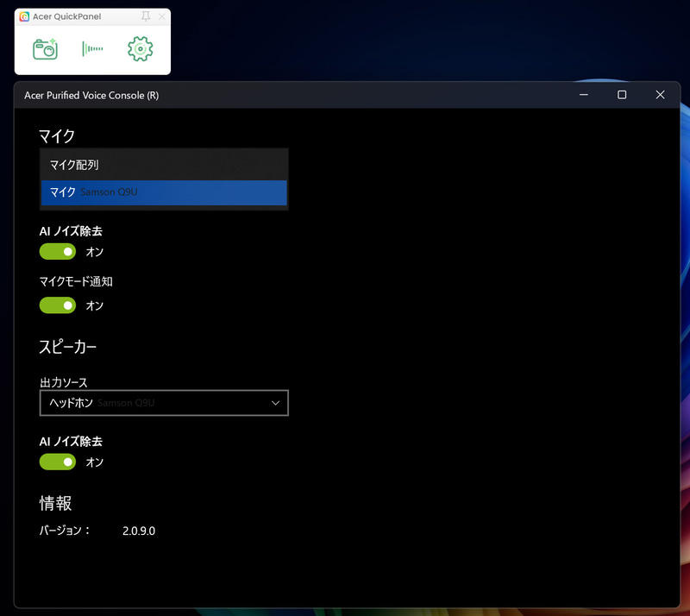
Task: Open the 出力ソース headphone dropdown
Action: tap(164, 403)
